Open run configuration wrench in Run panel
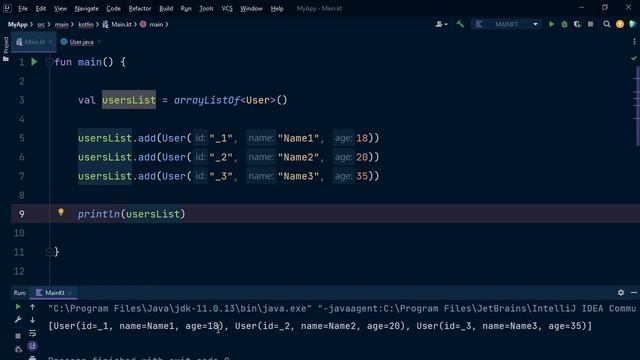640x360 pixels. click(18, 320)
